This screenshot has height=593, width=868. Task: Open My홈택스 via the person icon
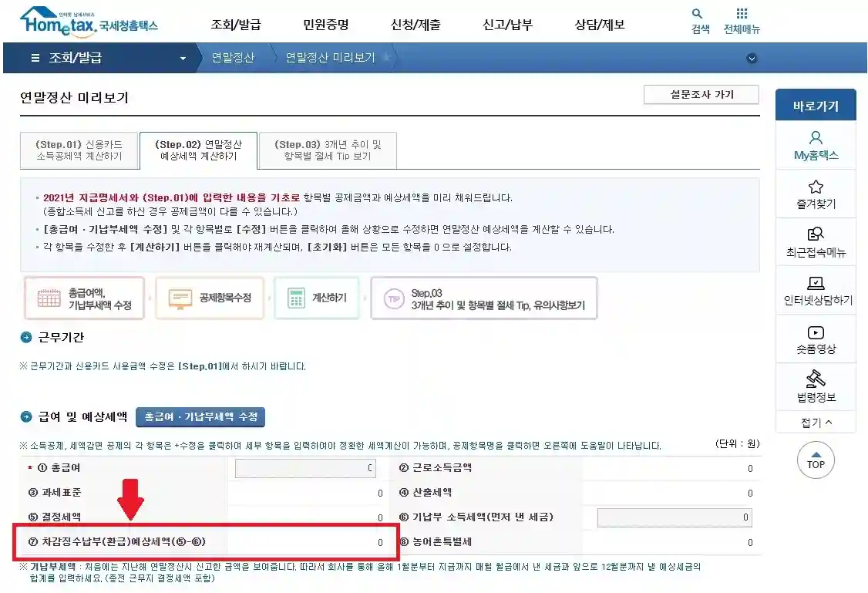pos(816,136)
